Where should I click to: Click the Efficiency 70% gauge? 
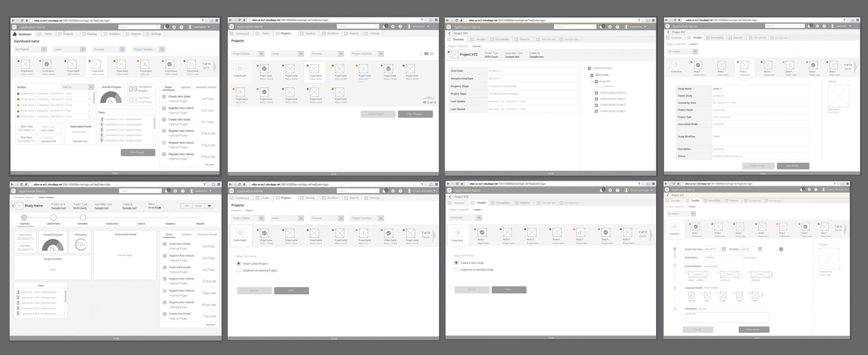tap(81, 245)
